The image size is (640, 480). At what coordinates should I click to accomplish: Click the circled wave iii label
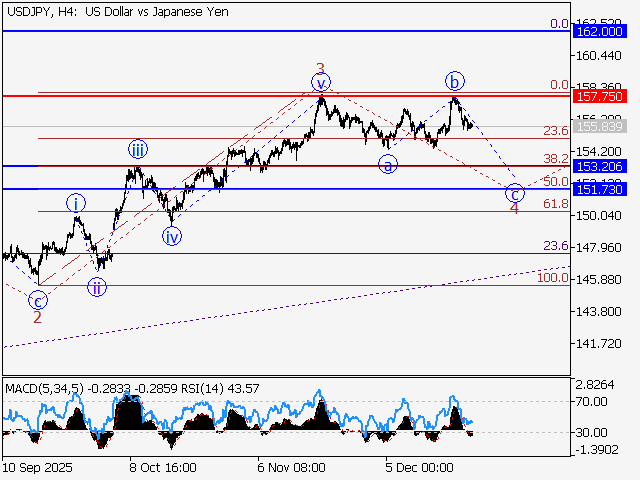tap(138, 150)
